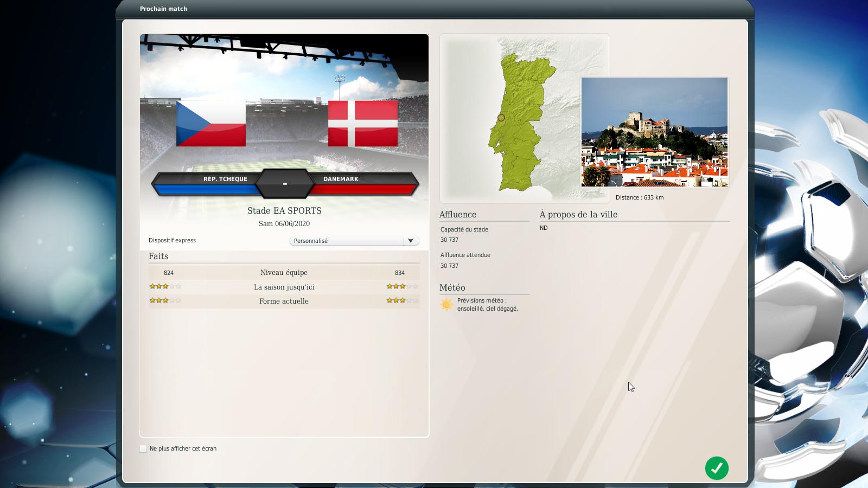This screenshot has width=868, height=488.
Task: Click the sunny weather icon
Action: pos(446,304)
